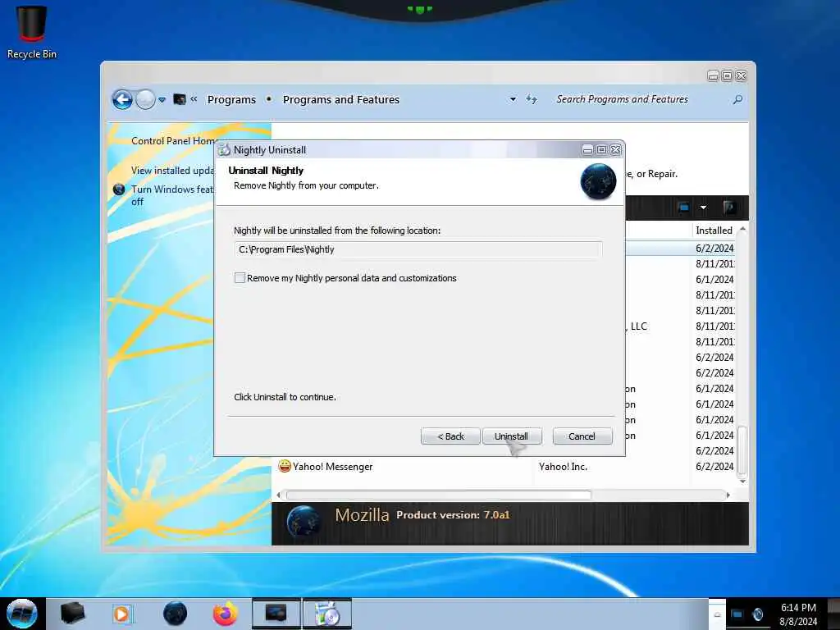840x630 pixels.
Task: Click the Mozilla publisher name in the details pane
Action: pos(362,515)
